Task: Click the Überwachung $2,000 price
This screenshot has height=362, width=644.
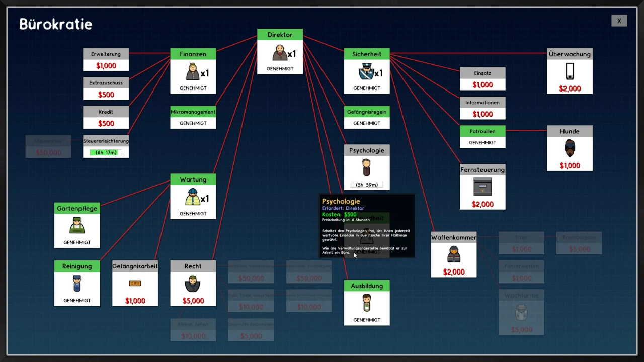Action: coord(570,88)
